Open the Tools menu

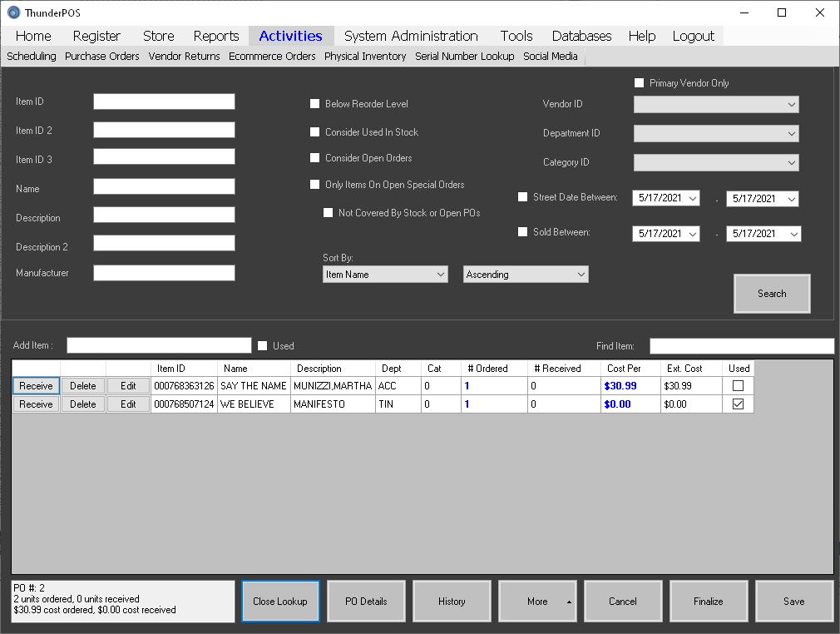coord(516,36)
